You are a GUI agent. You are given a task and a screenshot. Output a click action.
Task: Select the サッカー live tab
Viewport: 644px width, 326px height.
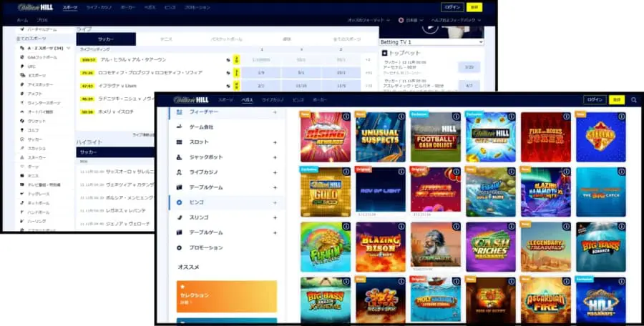[106, 39]
